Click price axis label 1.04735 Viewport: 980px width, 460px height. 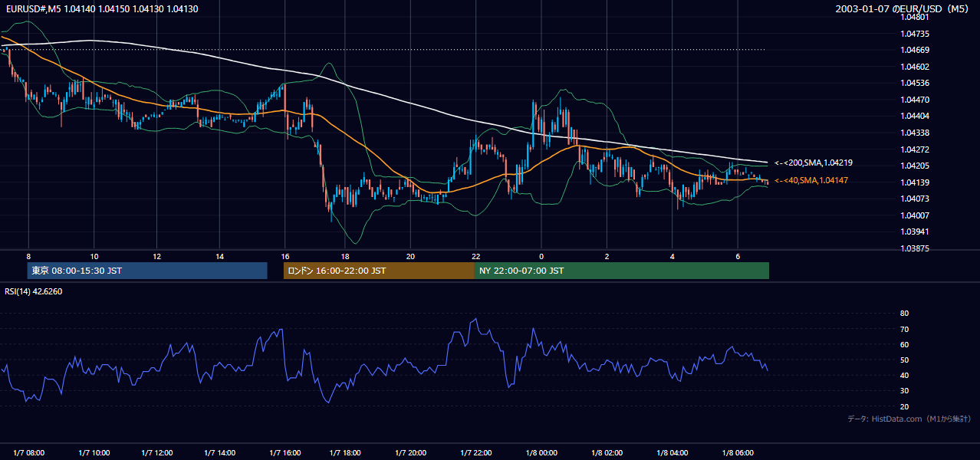(x=915, y=34)
